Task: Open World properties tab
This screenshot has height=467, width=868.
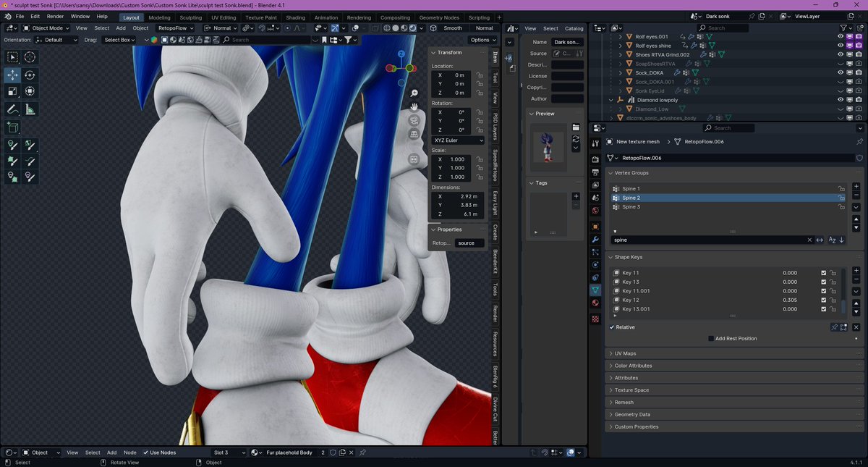Action: (x=595, y=211)
